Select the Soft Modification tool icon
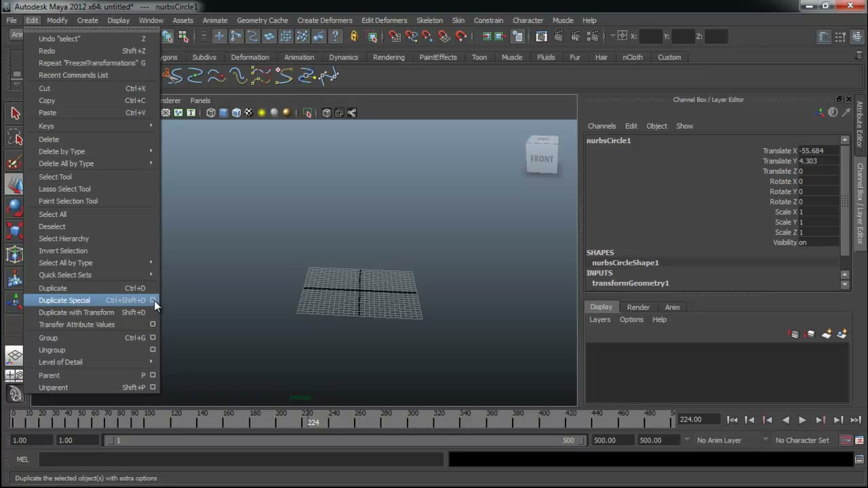The height and width of the screenshot is (488, 868). pyautogui.click(x=15, y=279)
